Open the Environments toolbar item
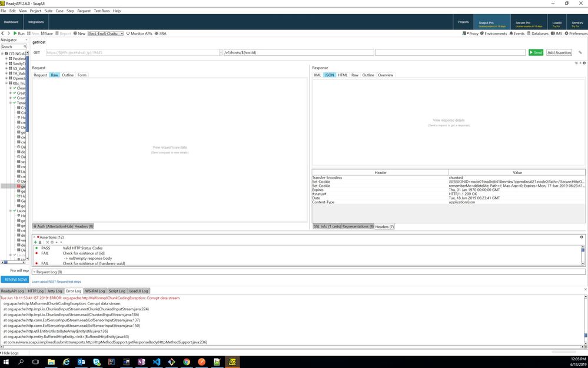Screen dimensions: 588x368 click(482, 34)
